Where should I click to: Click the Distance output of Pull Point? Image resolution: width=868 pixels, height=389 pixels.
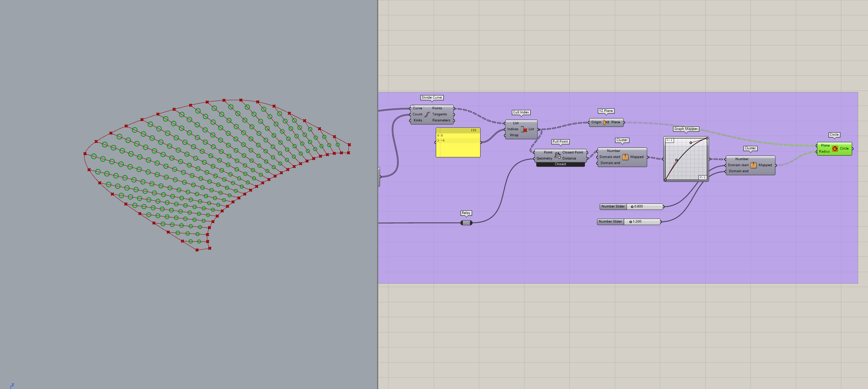[x=569, y=158]
